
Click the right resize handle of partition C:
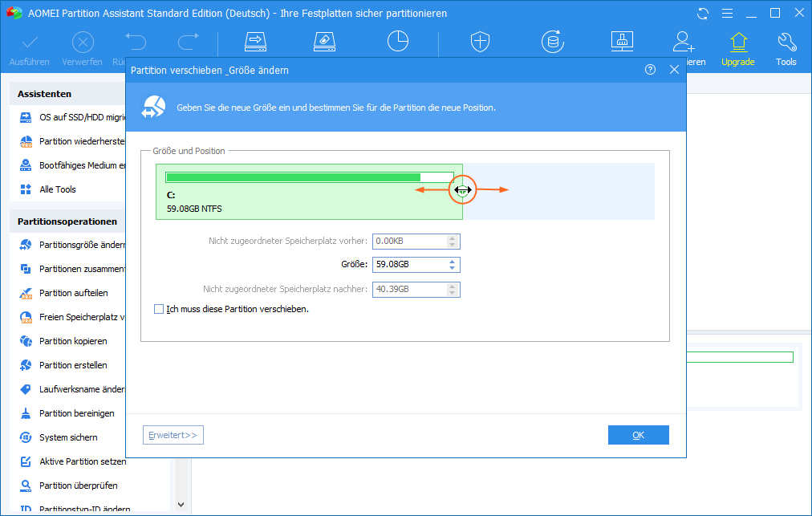point(462,190)
